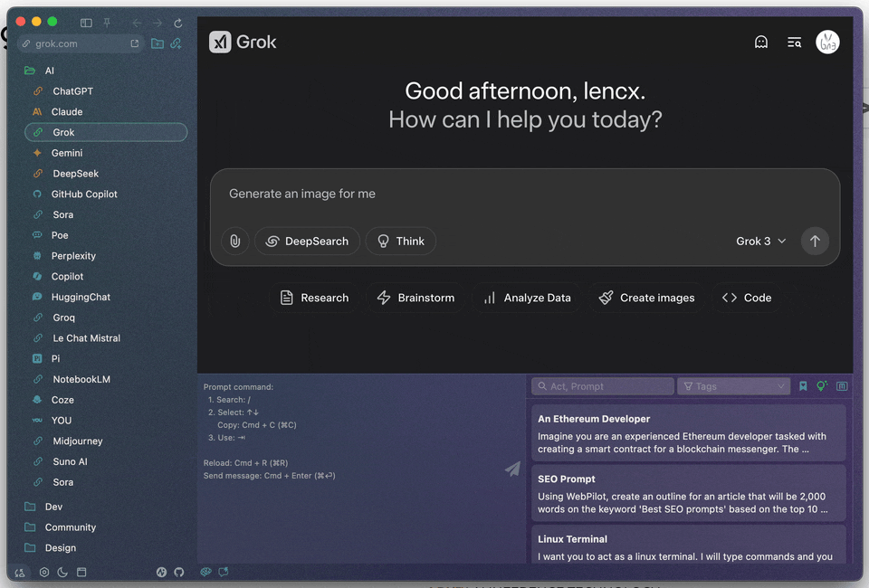The image size is (869, 588).
Task: Reload the page with the refresh icon
Action: (x=178, y=23)
